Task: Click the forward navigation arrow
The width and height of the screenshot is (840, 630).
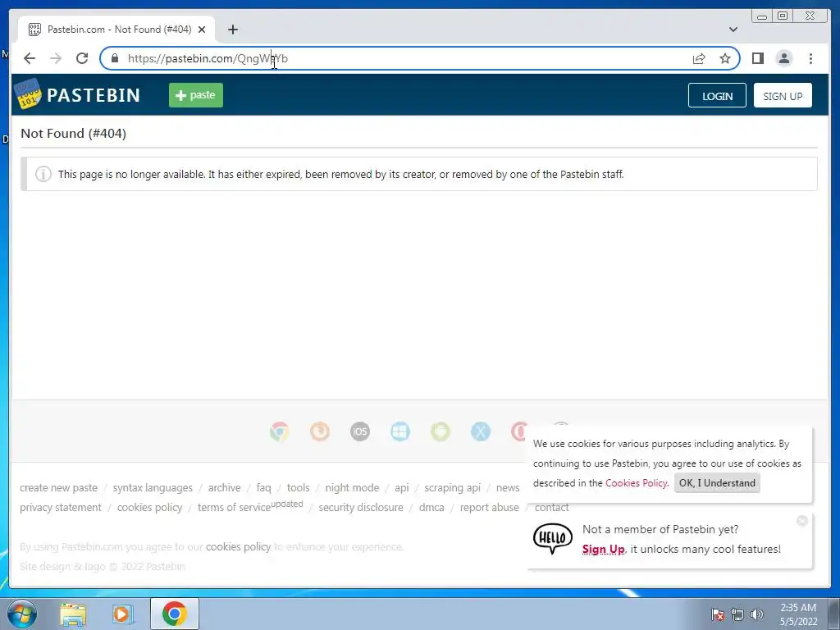Action: (x=56, y=58)
